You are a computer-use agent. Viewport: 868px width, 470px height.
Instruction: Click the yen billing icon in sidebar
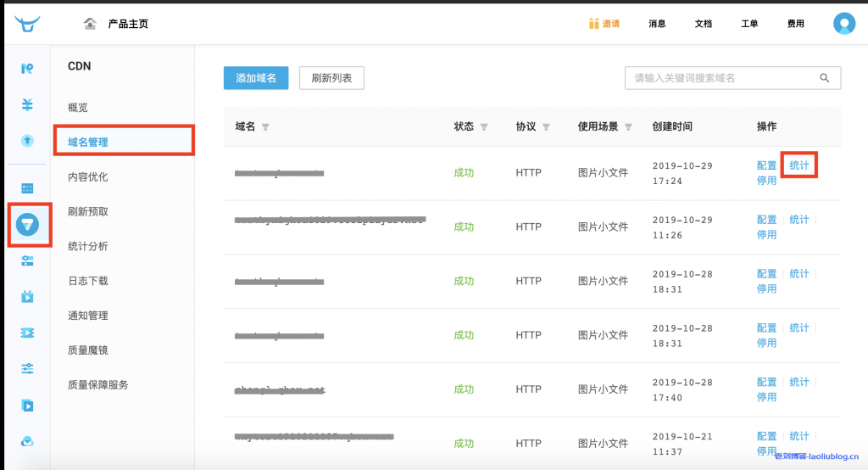27,104
